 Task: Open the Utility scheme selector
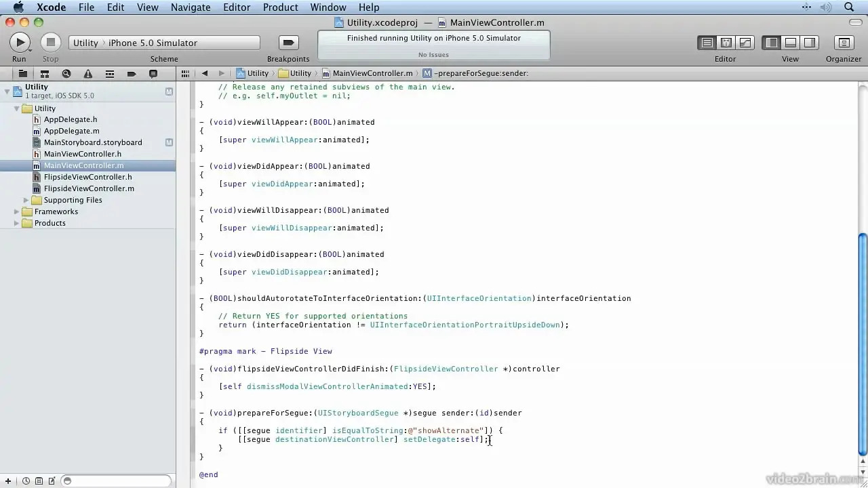pos(85,43)
